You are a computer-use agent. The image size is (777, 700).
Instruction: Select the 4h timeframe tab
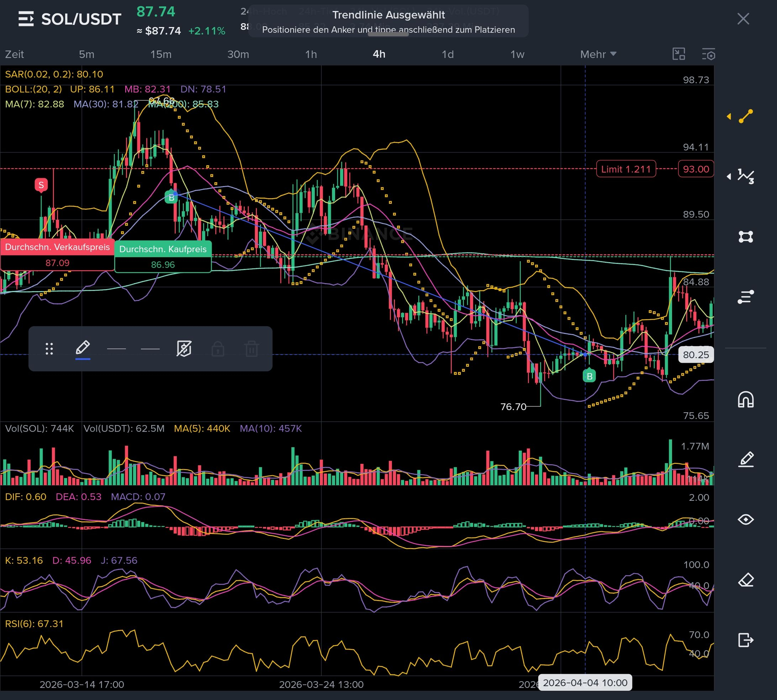[379, 54]
